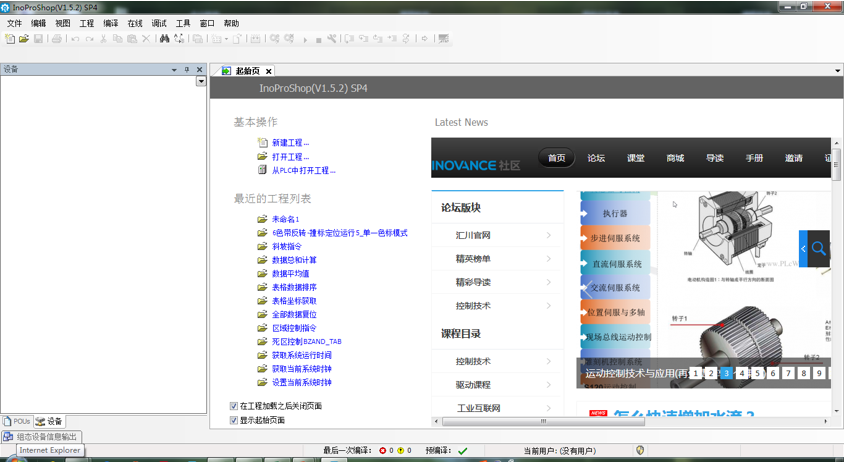Open the 组态设备信息输出 panel button
The image size is (844, 465).
[42, 436]
